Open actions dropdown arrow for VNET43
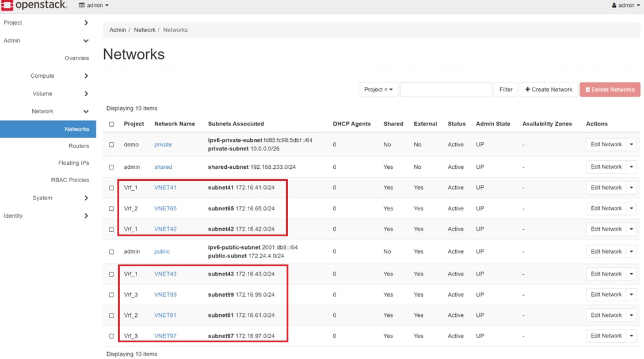Viewport: 644px width, 359px height. pos(632,274)
